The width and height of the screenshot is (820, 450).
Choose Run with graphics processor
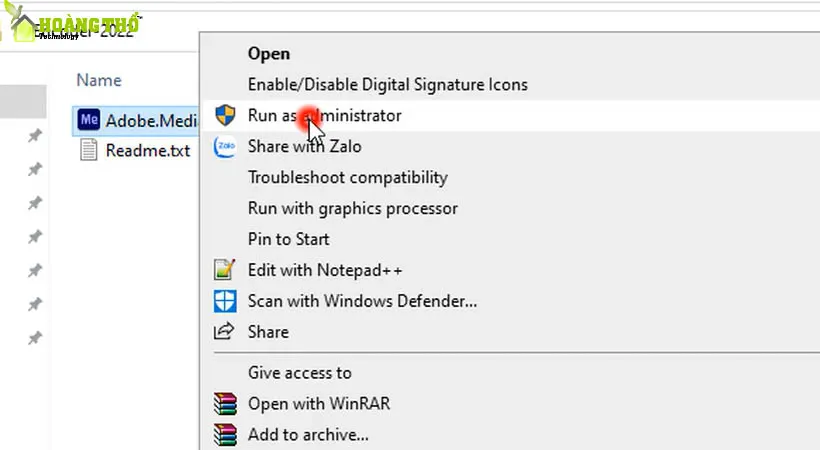(352, 208)
